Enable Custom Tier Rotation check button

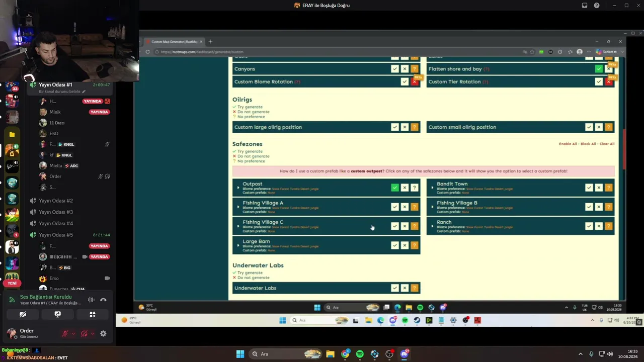[x=599, y=81]
